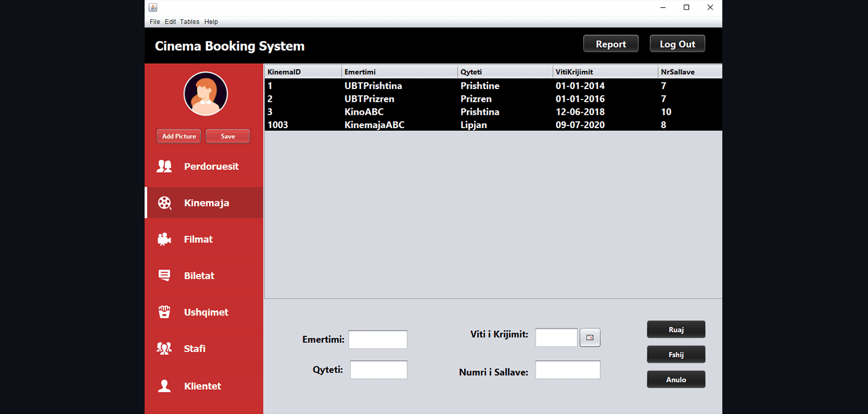This screenshot has height=414, width=868.
Task: Select the Klientet person icon
Action: click(164, 386)
